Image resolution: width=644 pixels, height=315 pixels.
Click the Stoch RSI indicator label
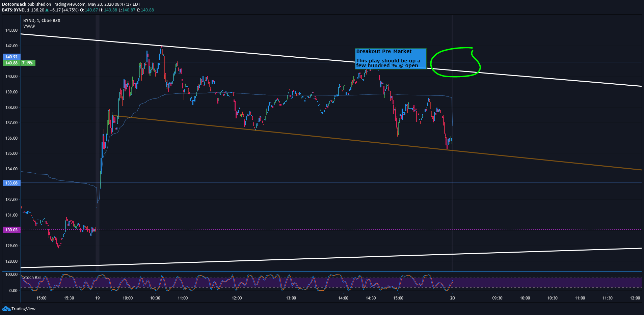click(x=32, y=278)
